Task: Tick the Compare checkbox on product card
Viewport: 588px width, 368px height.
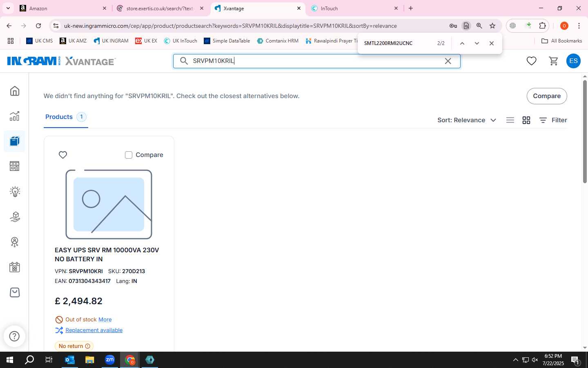Action: [129, 155]
